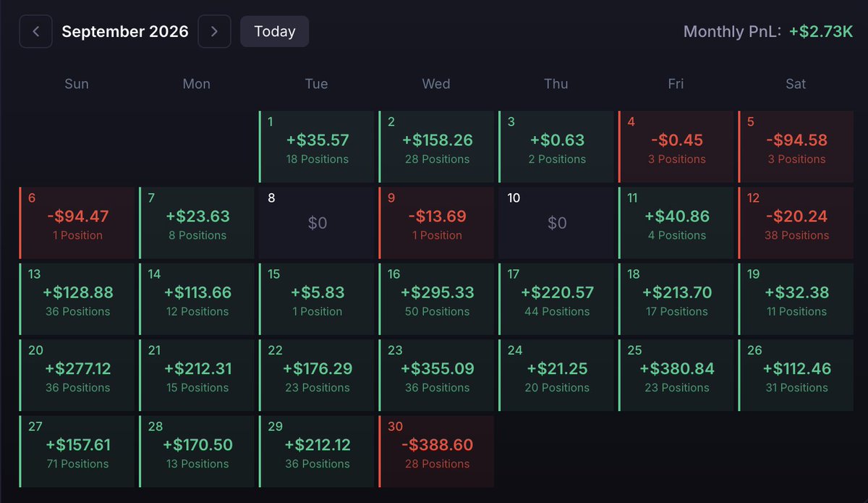
Task: Open day 16 with 50 Positions
Action: [x=436, y=299]
